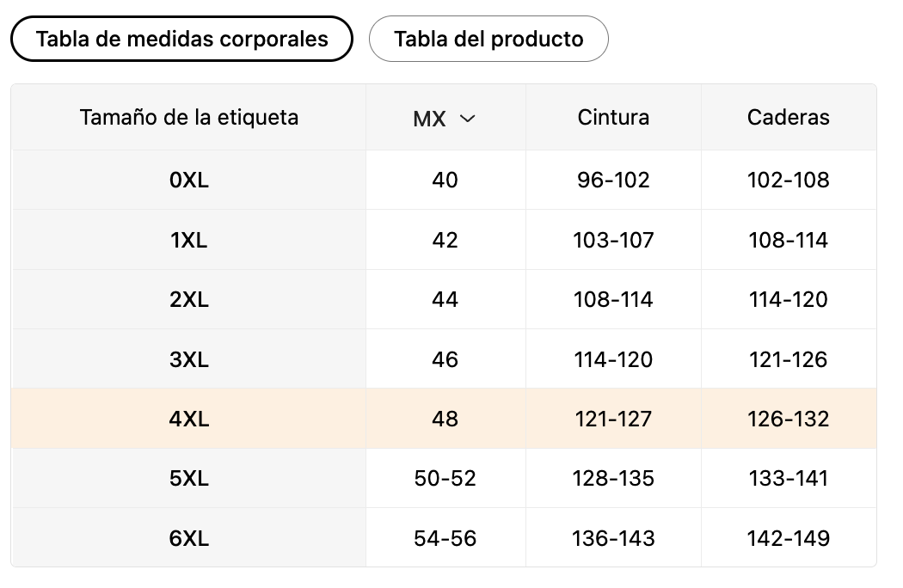Click the 102-108 hips measurement cell
This screenshot has height=588, width=903.
point(789,181)
